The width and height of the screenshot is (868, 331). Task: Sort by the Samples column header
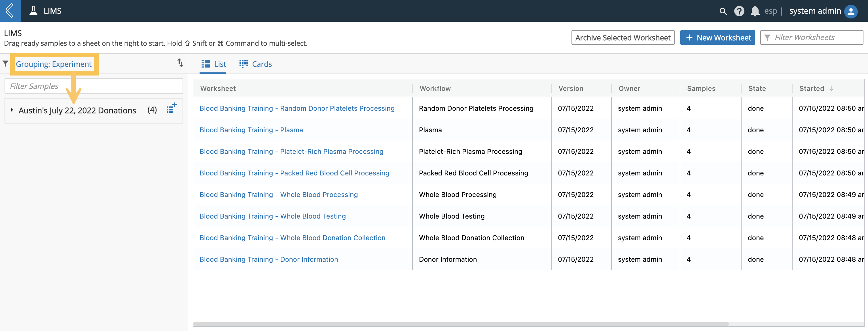tap(701, 88)
